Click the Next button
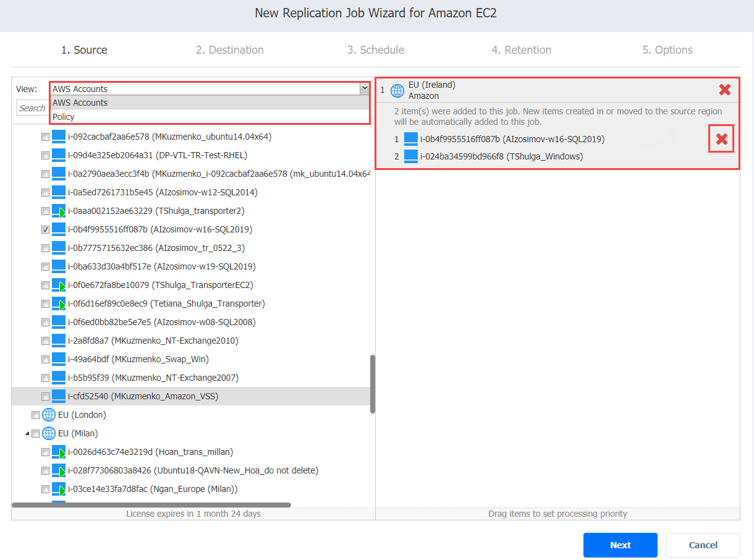This screenshot has height=560, width=754. click(x=621, y=545)
